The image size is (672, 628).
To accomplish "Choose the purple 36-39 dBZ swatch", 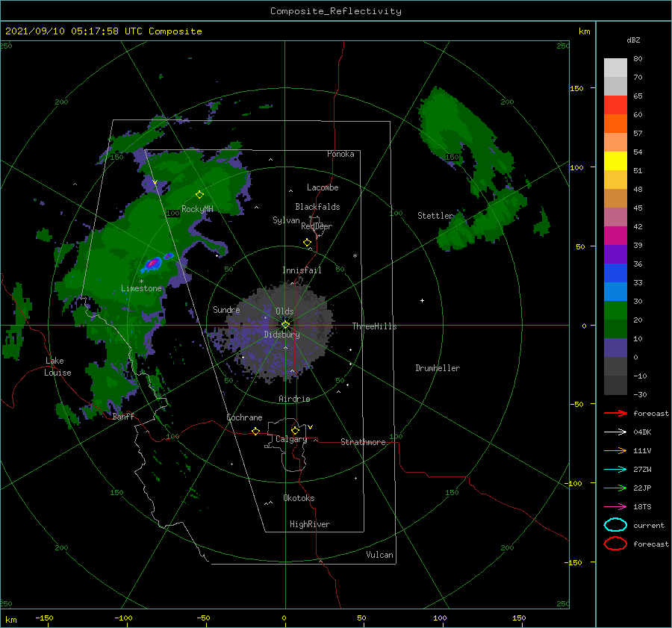I will (615, 255).
